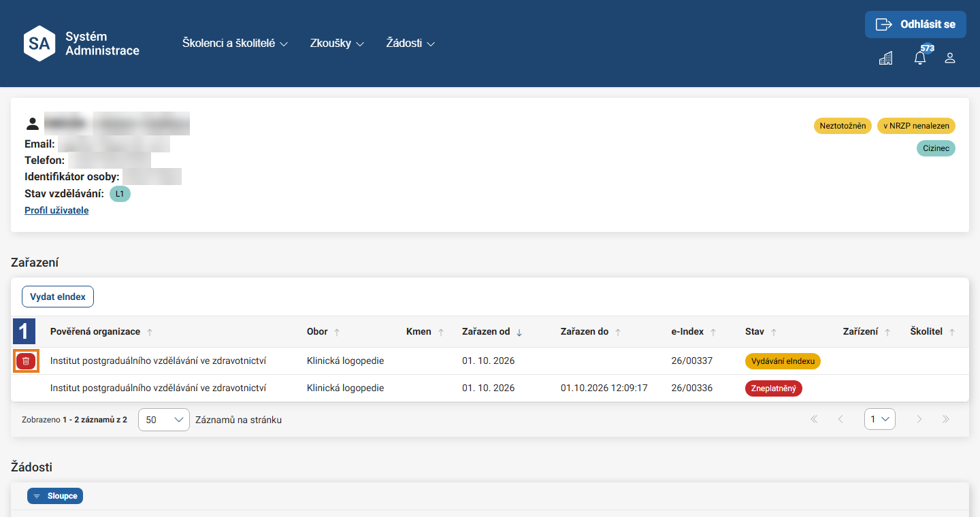Click the Vydávání eIndexu status badge
This screenshot has width=980, height=517.
783,361
